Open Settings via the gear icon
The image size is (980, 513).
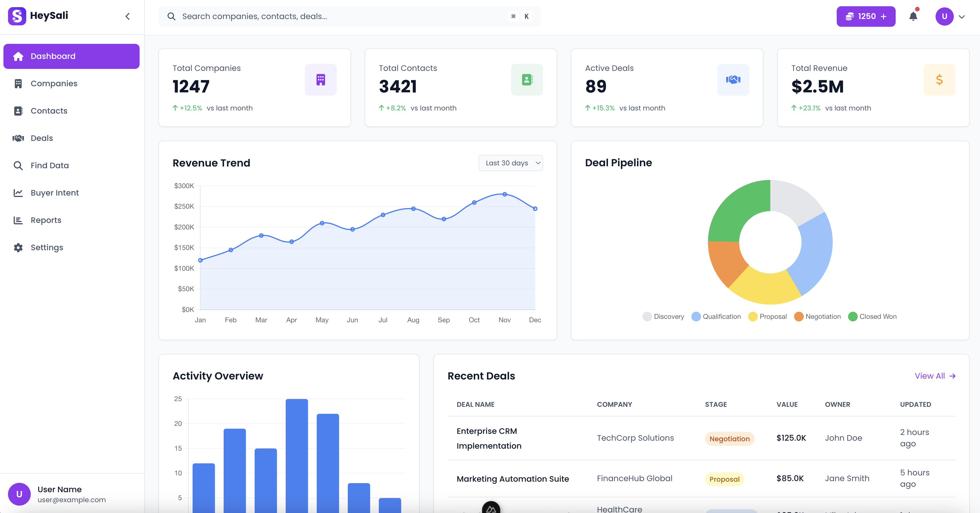tap(18, 247)
